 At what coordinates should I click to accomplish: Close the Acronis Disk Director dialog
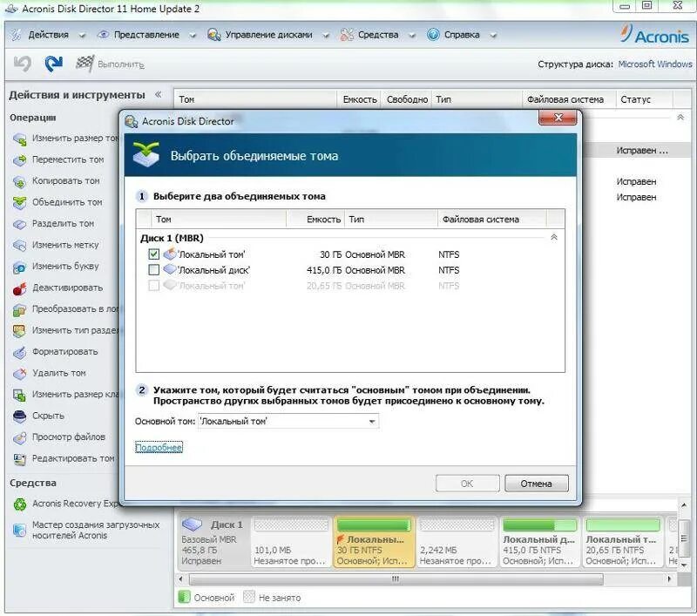click(x=558, y=118)
